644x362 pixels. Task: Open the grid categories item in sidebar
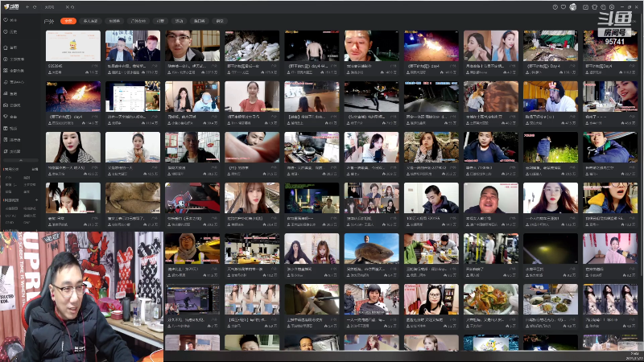[14, 71]
